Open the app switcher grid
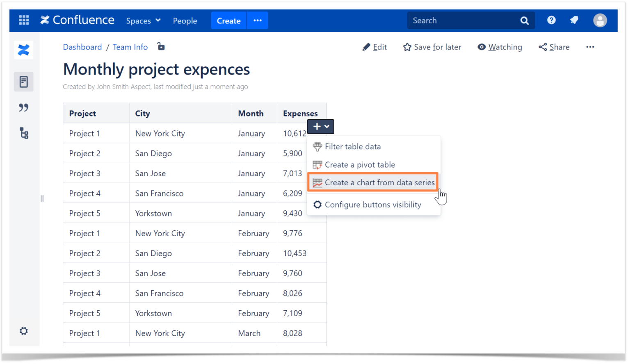630x364 pixels. click(24, 20)
